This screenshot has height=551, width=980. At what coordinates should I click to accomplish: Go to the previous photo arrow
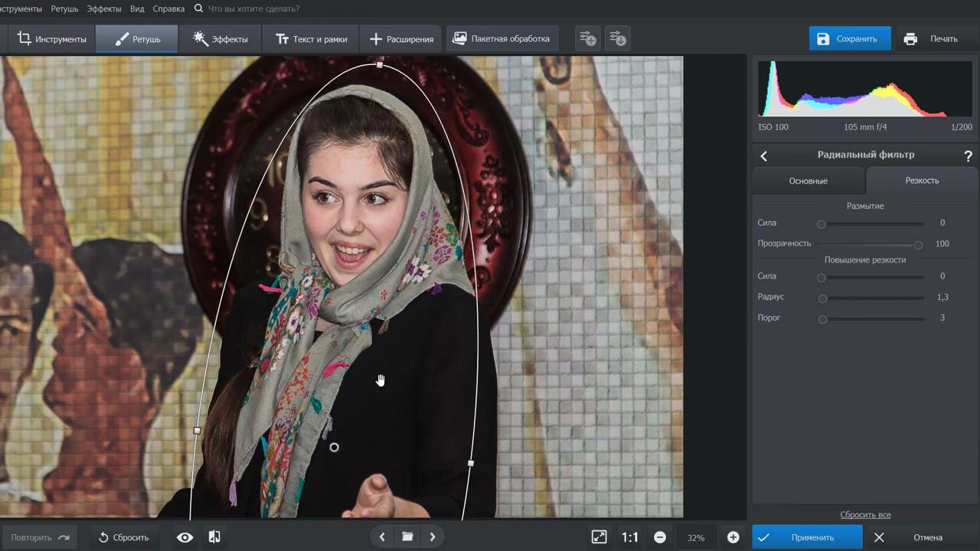[382, 537]
